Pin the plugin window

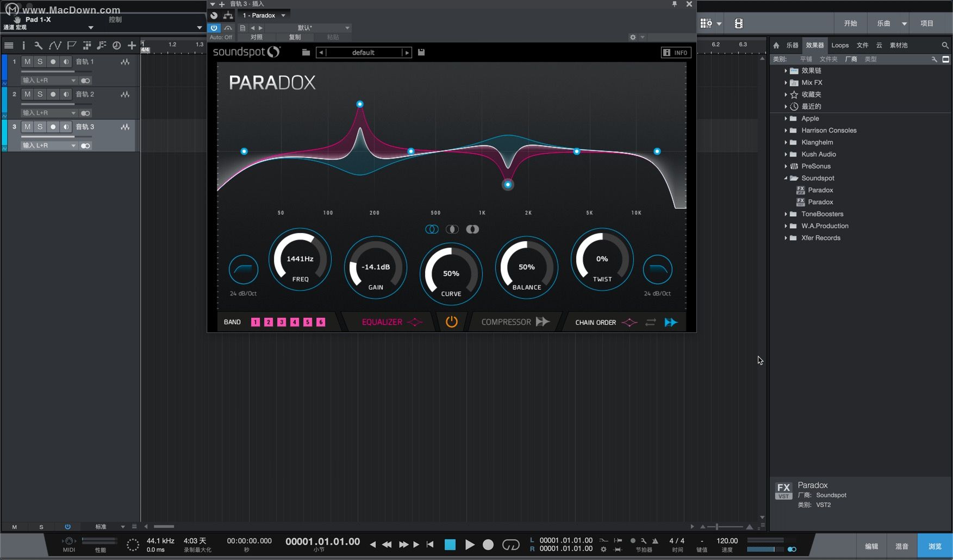tap(675, 4)
